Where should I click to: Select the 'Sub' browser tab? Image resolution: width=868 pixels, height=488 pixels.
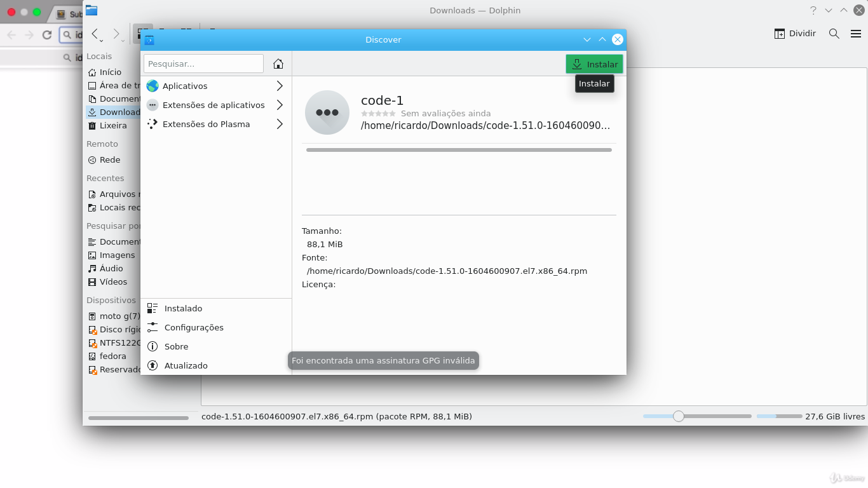67,14
